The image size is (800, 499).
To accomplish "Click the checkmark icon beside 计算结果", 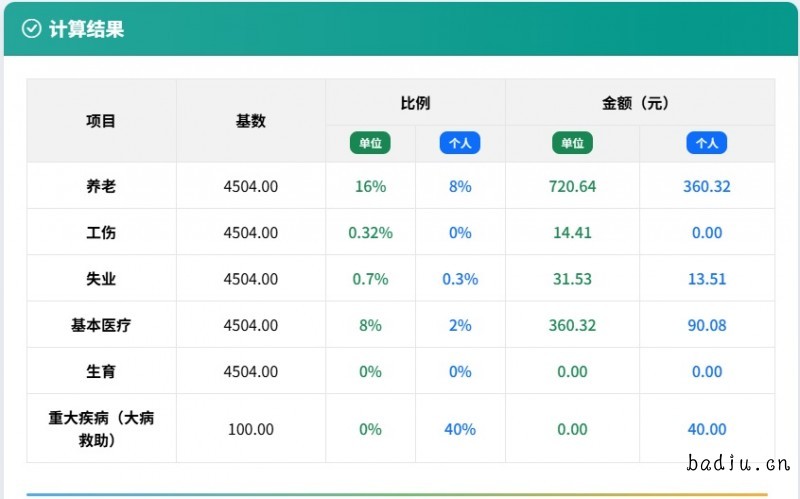I will tap(31, 29).
